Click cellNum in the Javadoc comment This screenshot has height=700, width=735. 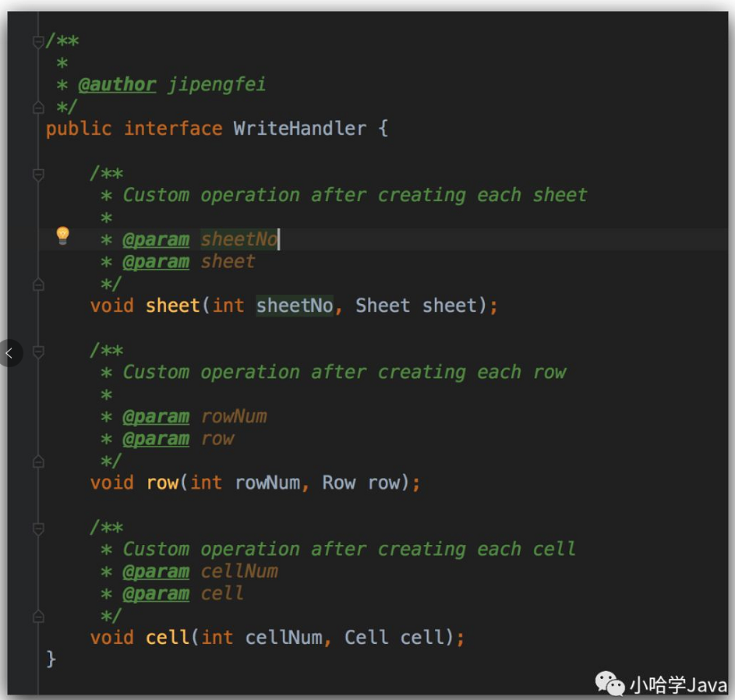(x=239, y=571)
